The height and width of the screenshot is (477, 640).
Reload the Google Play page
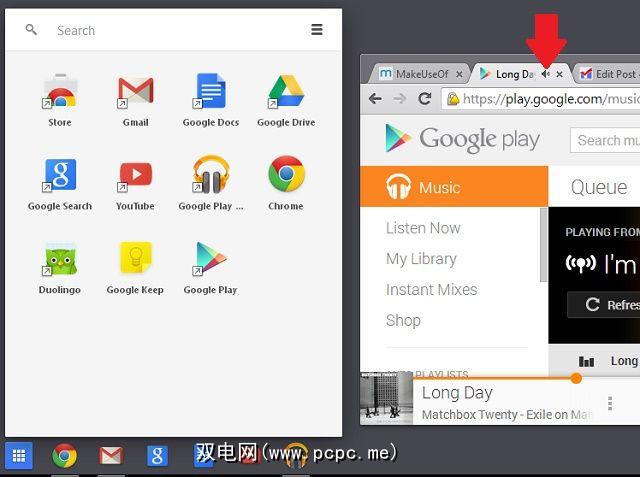pos(425,98)
